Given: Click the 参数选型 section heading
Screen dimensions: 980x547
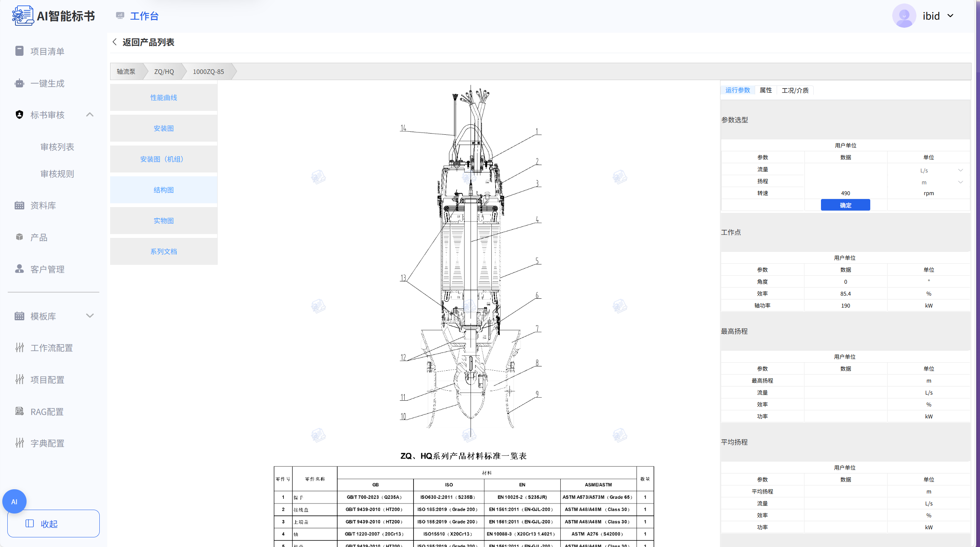Looking at the screenshot, I should [734, 120].
